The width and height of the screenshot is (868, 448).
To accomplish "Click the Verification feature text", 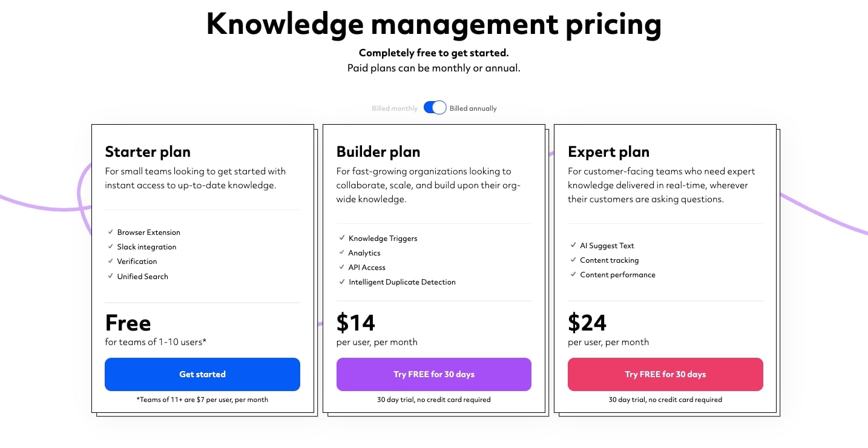I will 137,262.
